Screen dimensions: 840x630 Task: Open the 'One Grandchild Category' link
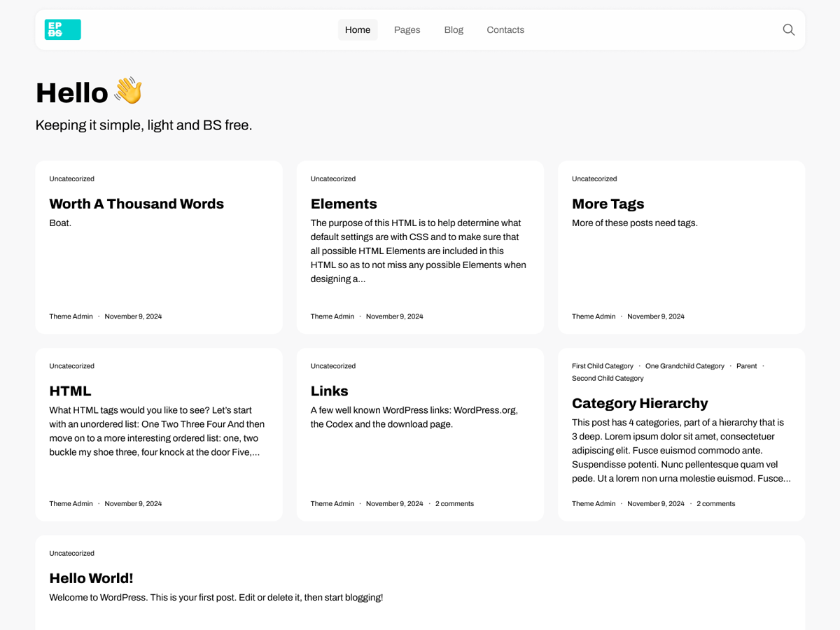point(685,365)
